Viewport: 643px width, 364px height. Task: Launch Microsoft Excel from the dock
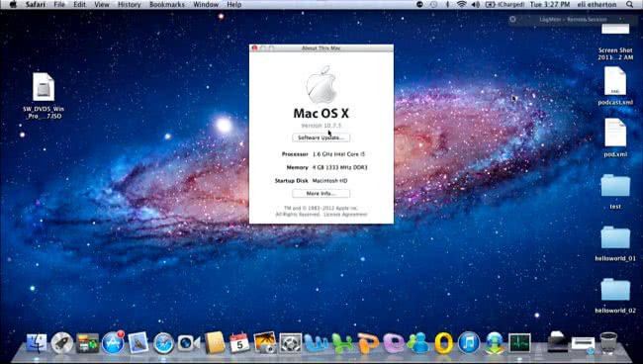tap(342, 342)
